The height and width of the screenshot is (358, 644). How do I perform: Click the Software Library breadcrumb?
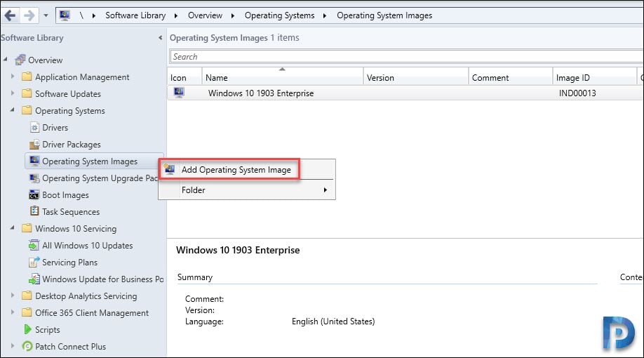click(135, 15)
